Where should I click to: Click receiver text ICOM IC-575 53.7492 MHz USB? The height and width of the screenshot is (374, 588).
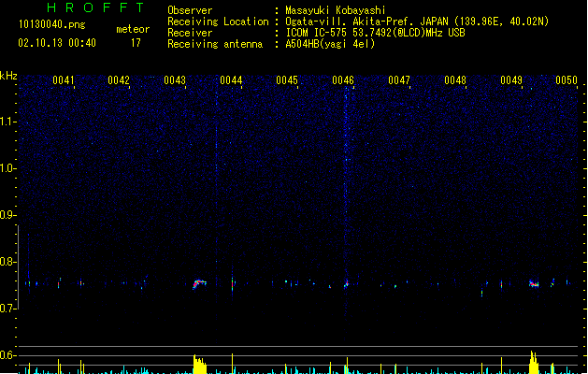tap(376, 33)
